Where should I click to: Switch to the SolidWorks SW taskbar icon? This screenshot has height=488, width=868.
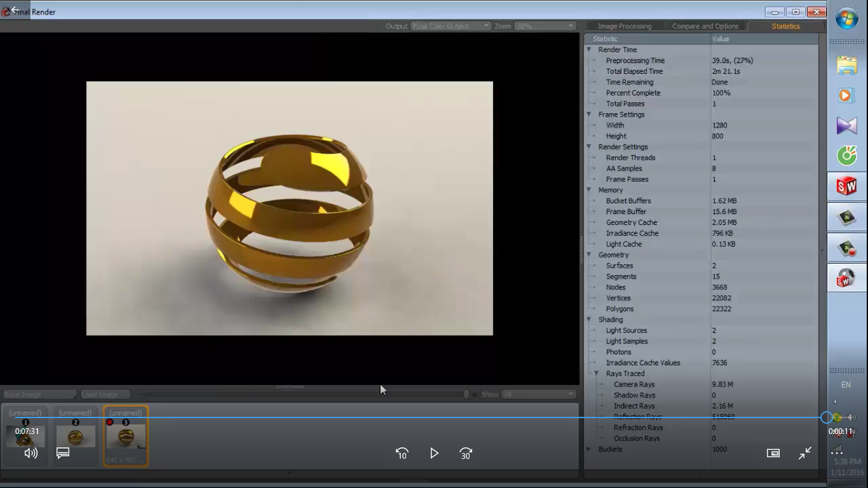(847, 187)
